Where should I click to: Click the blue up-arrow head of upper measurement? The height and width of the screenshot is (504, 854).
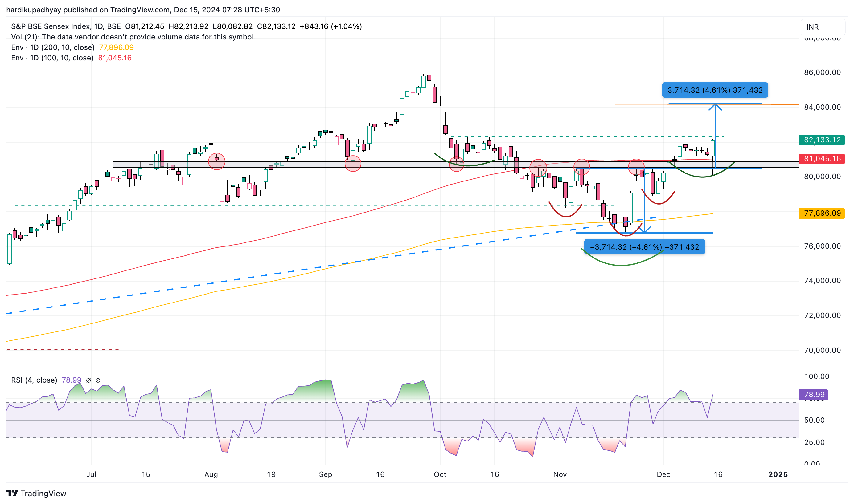715,107
